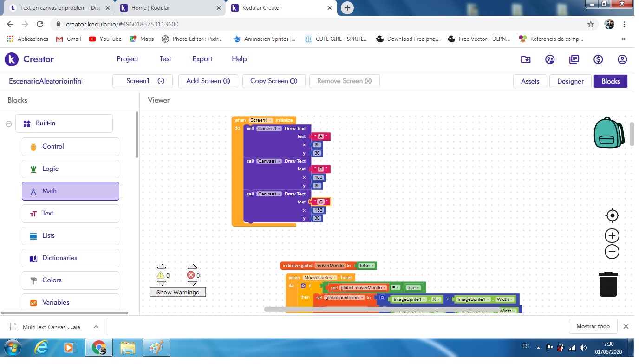Open the backpack icon in viewer
The image size is (639, 364).
tap(609, 133)
